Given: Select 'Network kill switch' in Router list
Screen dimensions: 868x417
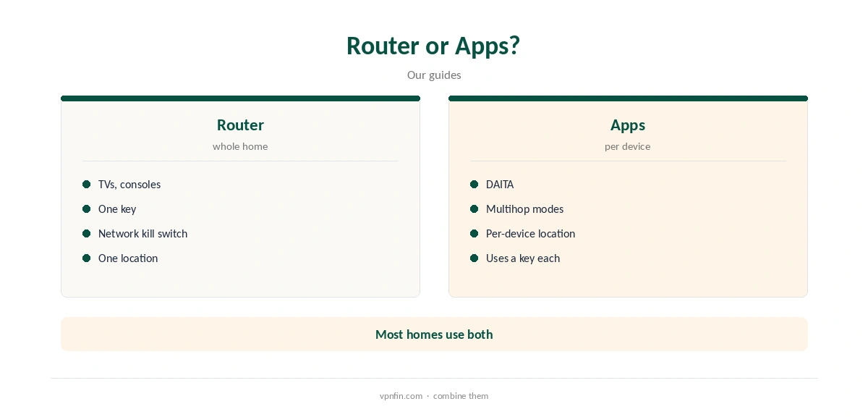Looking at the screenshot, I should pos(142,234).
